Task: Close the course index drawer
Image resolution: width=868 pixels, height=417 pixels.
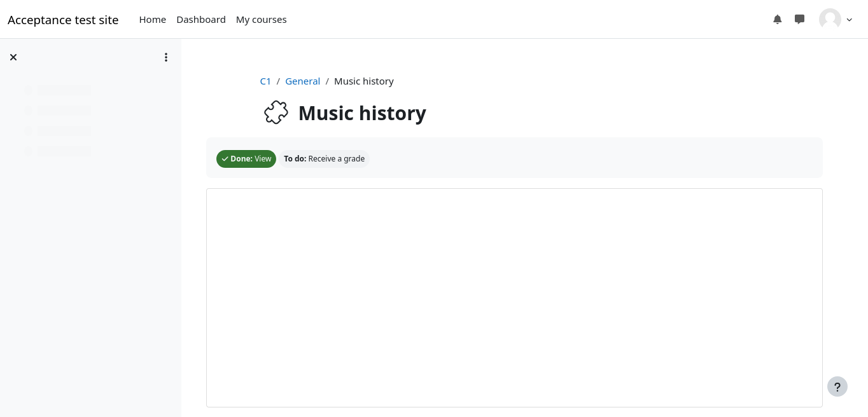Action: 13,57
